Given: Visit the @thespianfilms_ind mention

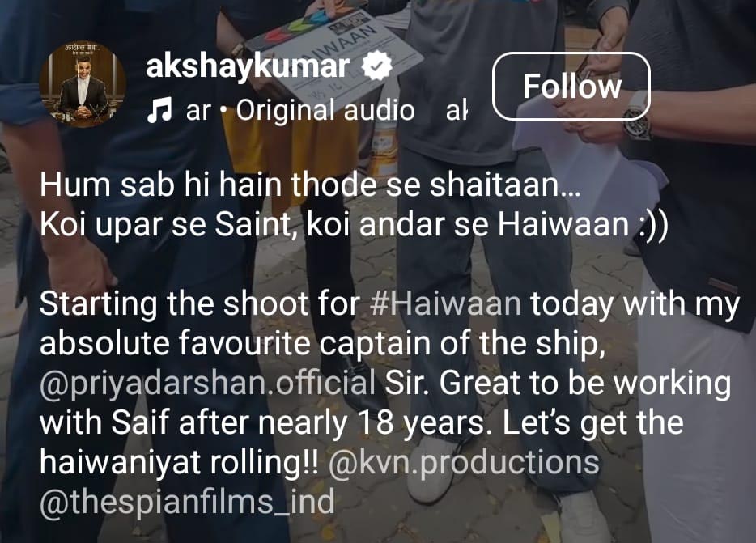Looking at the screenshot, I should (x=187, y=502).
